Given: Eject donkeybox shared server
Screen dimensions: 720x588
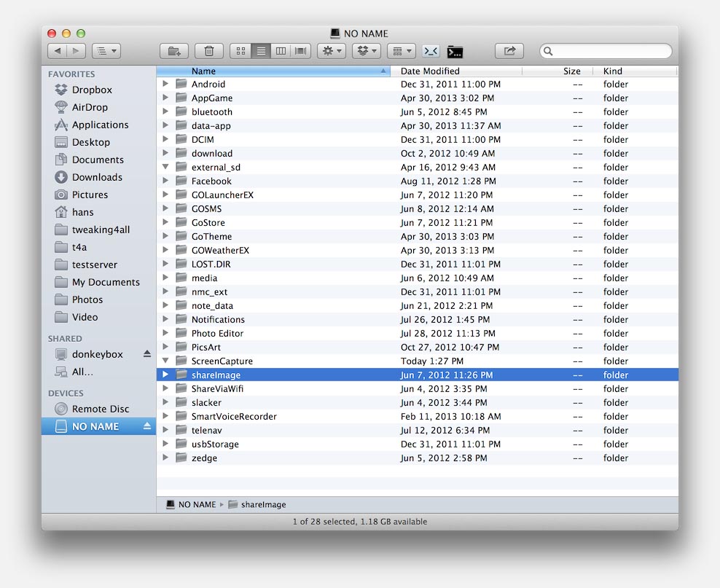Looking at the screenshot, I should (147, 354).
